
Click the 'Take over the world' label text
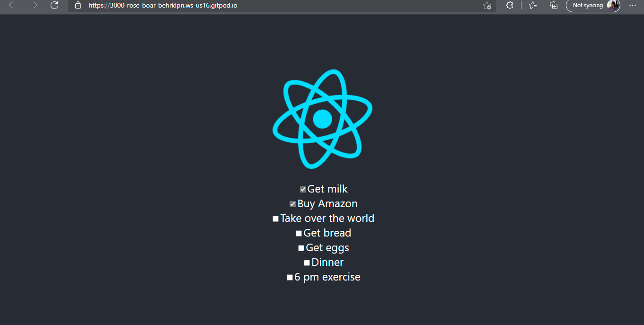coord(327,219)
